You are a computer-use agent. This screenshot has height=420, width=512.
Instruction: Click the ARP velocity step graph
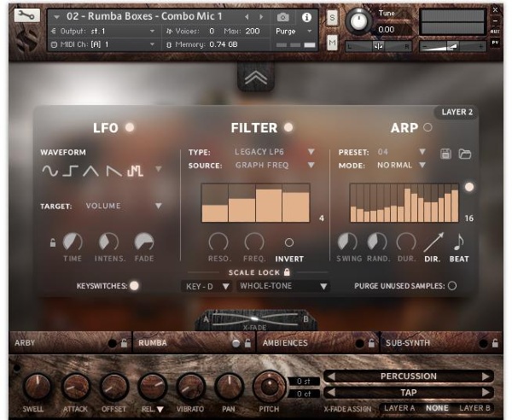(404, 203)
